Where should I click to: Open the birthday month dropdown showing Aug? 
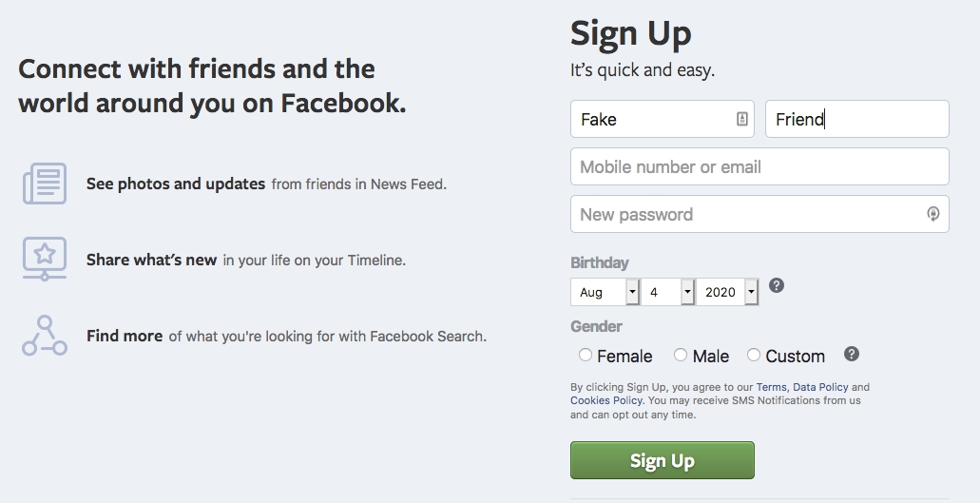pyautogui.click(x=605, y=292)
